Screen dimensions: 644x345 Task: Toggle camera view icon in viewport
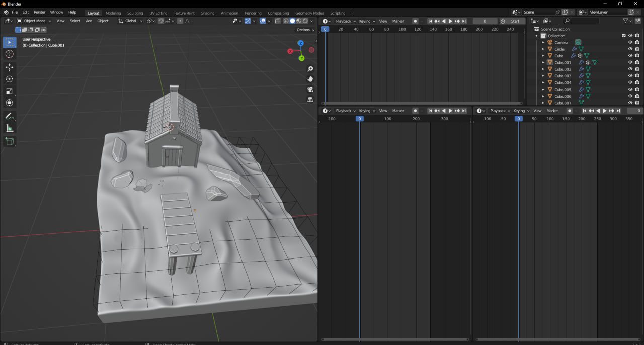(x=310, y=89)
